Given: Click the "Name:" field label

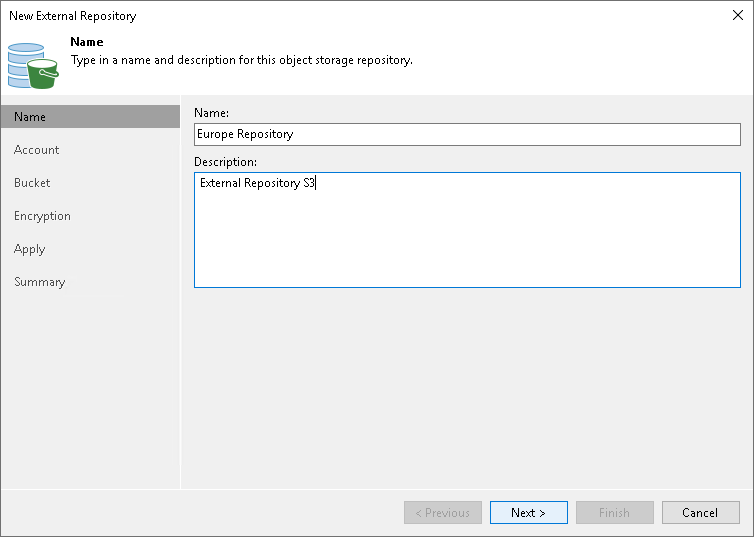Looking at the screenshot, I should pos(211,113).
